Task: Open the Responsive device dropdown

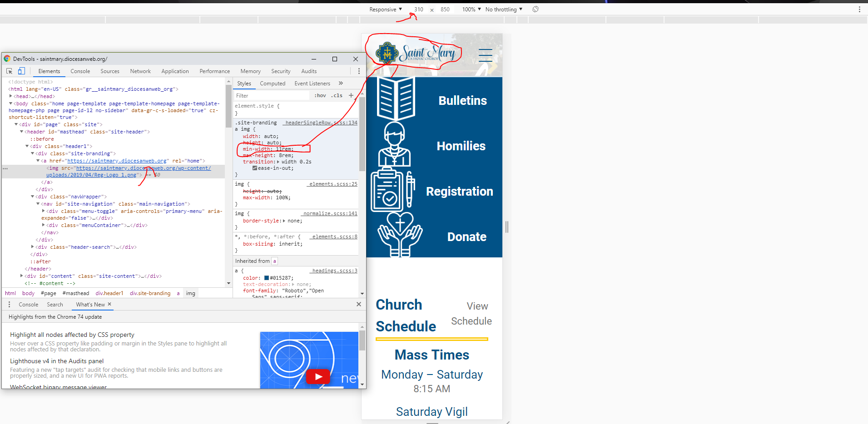Action: 385,10
